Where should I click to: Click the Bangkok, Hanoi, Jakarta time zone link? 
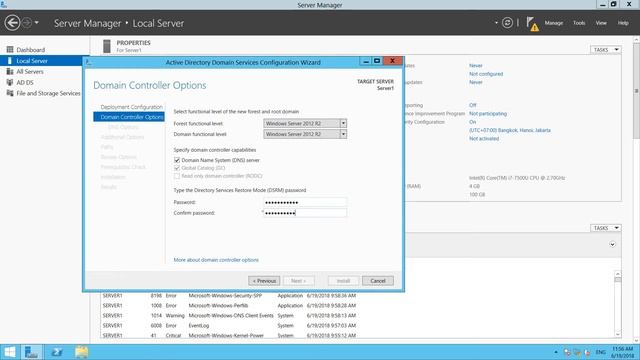(x=510, y=130)
